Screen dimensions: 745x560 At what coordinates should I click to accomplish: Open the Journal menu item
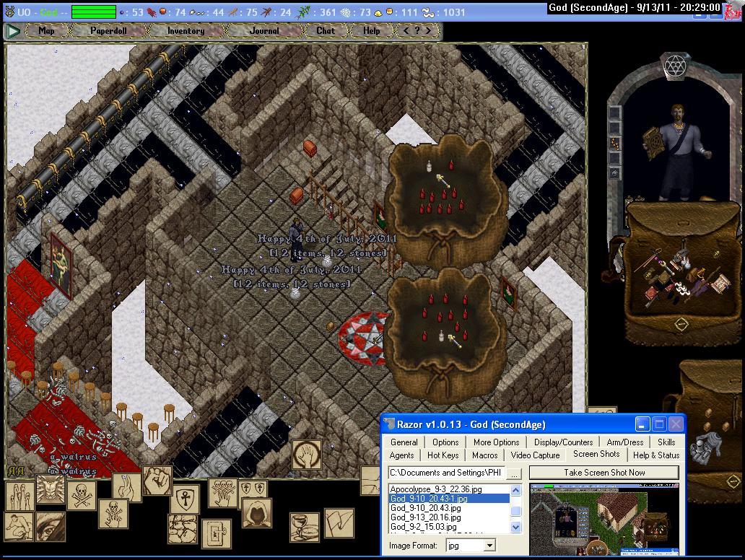pyautogui.click(x=263, y=31)
